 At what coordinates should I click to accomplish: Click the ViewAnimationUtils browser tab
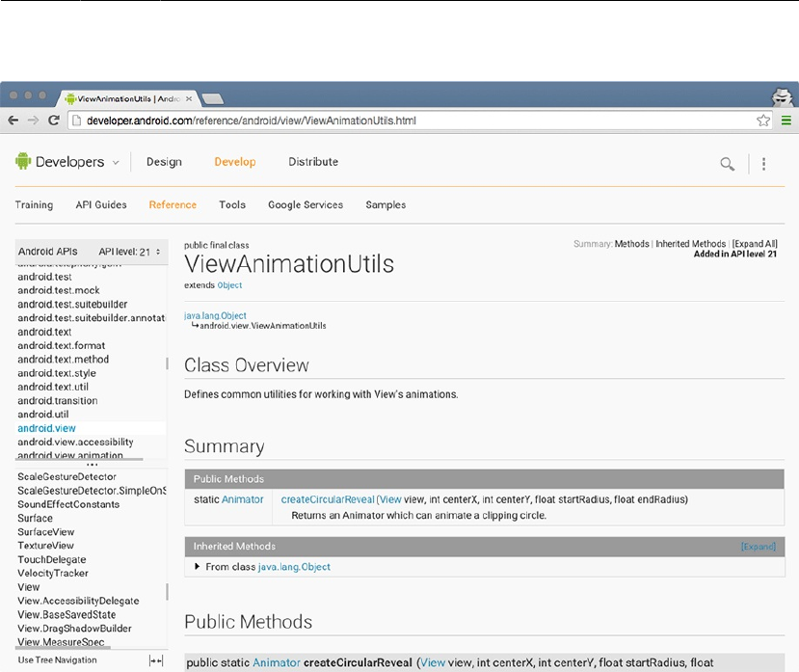[x=129, y=98]
